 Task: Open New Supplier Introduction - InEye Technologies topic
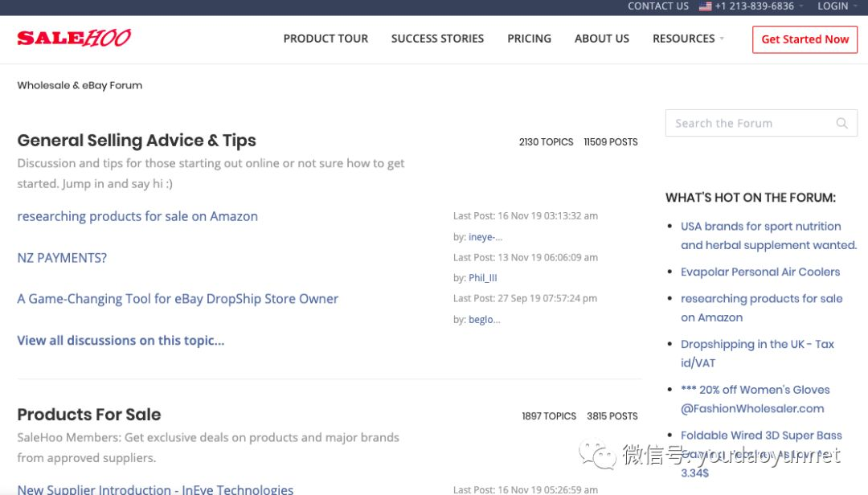[156, 489]
